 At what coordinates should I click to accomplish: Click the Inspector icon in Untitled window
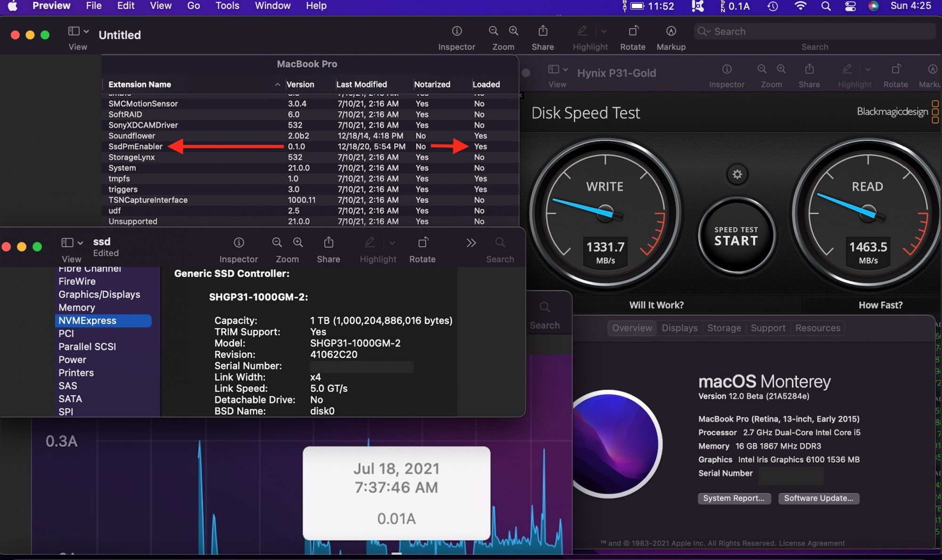[x=456, y=31]
